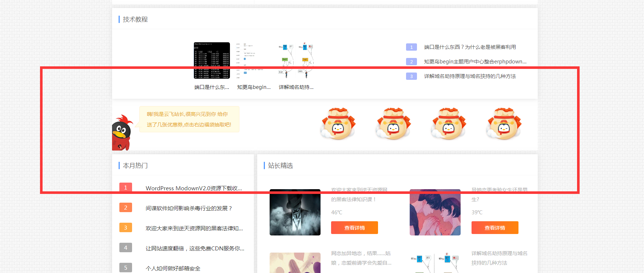Open the 详解域名劫持 diagram thumbnail in 技术教程
The image size is (644, 273).
pos(296,61)
